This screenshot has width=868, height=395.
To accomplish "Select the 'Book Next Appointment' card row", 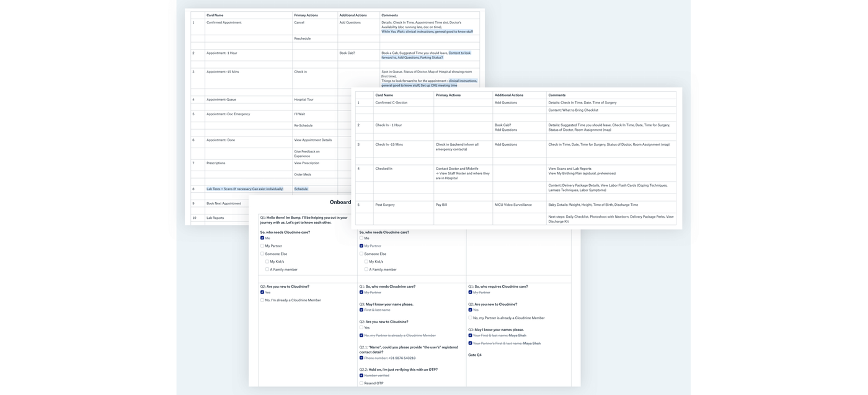I will click(x=224, y=203).
